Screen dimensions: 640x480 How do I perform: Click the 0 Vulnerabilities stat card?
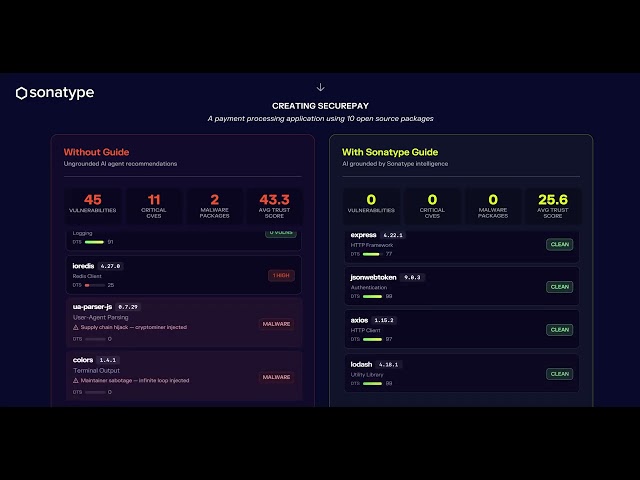371,206
